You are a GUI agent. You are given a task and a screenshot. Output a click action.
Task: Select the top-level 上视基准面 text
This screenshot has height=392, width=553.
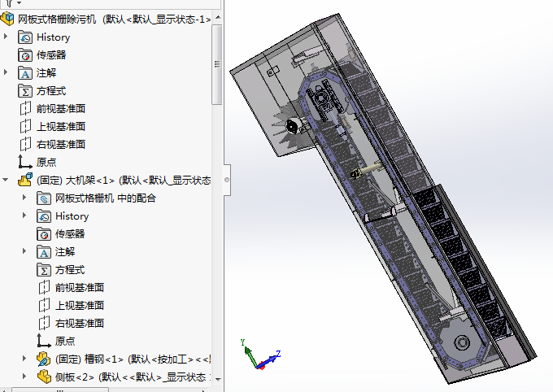61,126
